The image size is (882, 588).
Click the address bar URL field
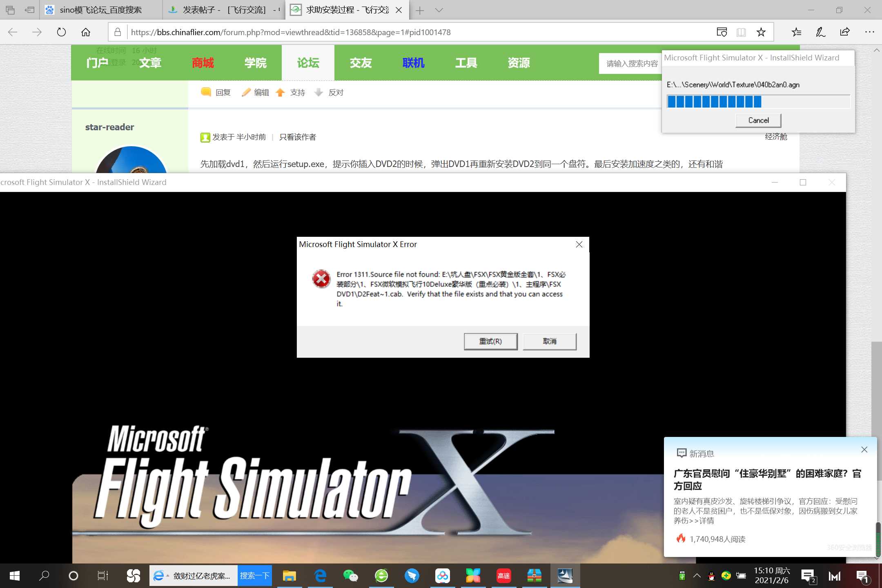click(421, 32)
